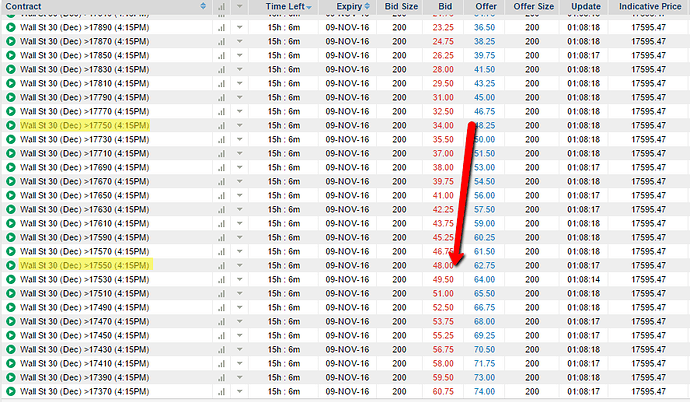This screenshot has width=690, height=402.
Task: Click the Bid column header
Action: (x=445, y=6)
